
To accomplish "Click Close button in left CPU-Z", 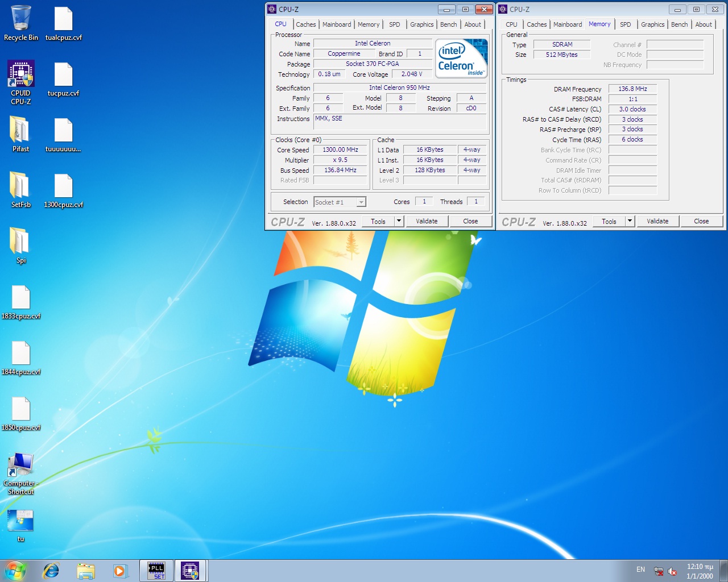I will coord(470,221).
